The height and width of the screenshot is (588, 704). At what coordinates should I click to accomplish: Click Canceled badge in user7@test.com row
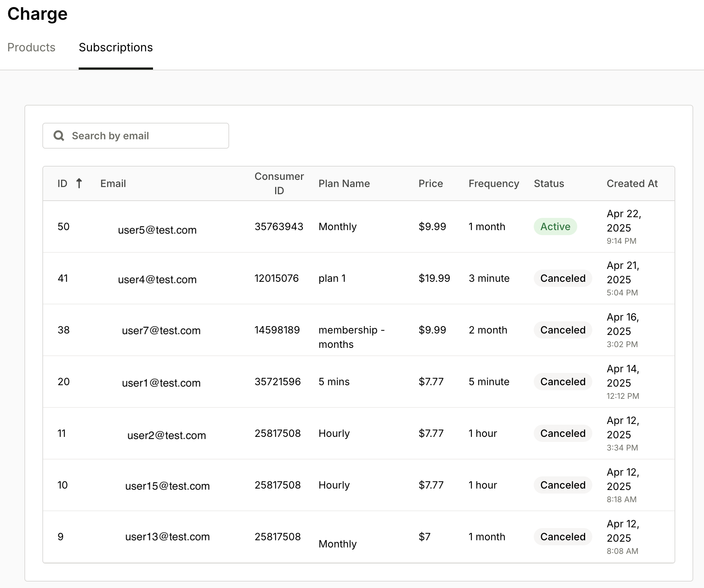click(563, 330)
